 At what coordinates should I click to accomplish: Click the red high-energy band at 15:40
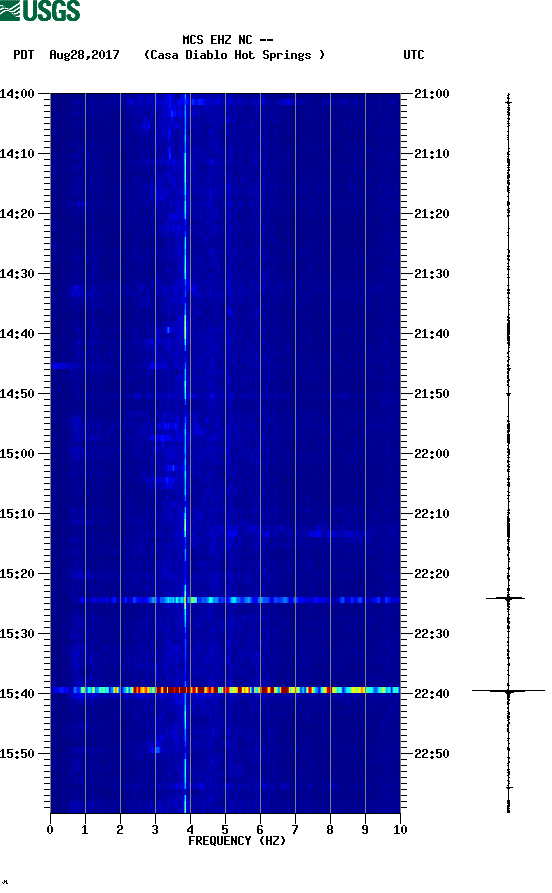tap(225, 690)
